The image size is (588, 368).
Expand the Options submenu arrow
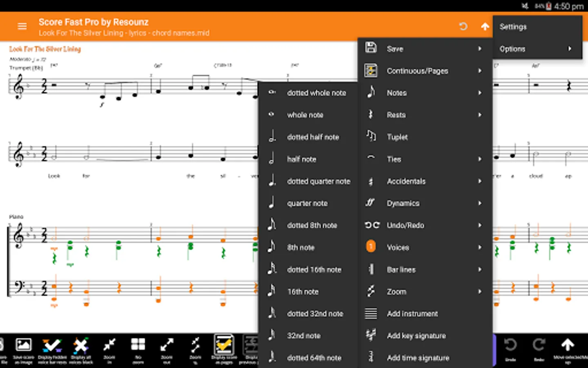click(570, 49)
